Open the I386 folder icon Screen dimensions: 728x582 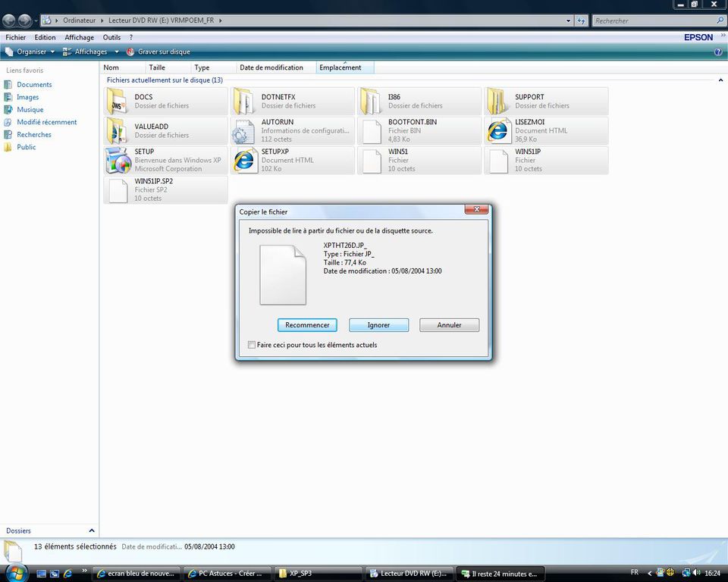tap(371, 101)
